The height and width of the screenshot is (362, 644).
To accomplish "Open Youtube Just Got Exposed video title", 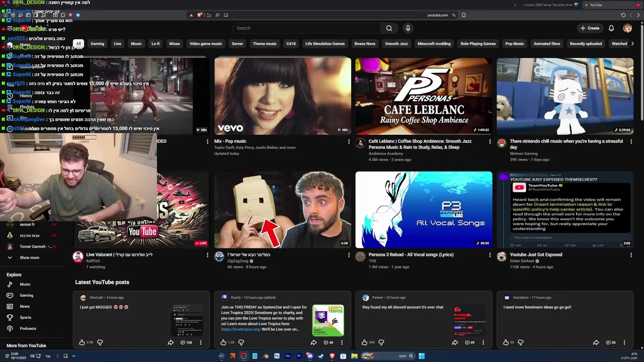I will coord(536,255).
